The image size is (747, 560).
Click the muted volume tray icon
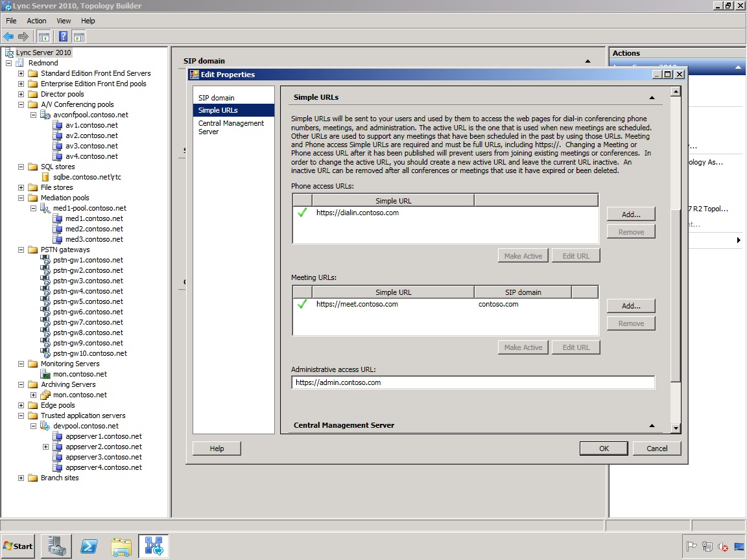[x=723, y=546]
